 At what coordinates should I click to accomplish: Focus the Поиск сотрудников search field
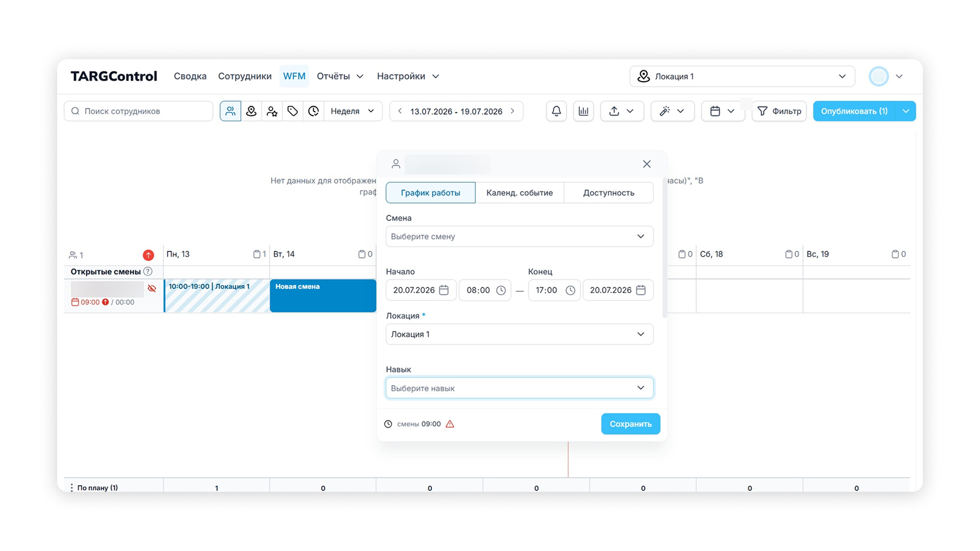tap(138, 111)
